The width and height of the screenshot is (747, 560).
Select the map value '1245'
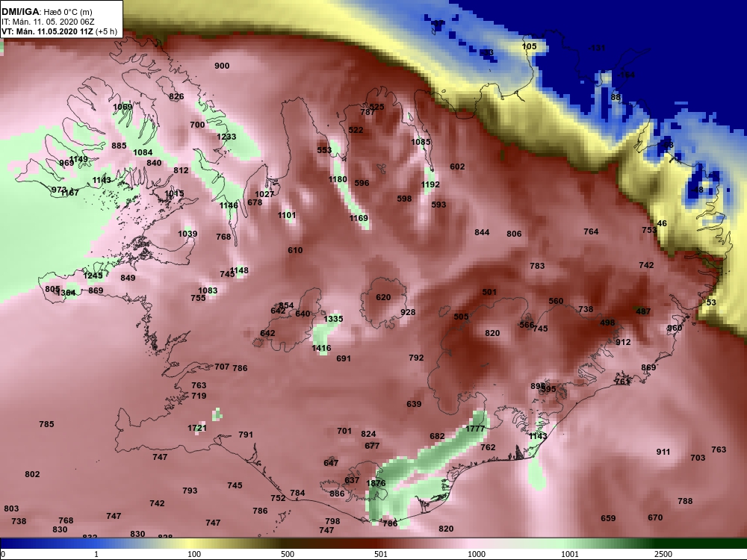tap(93, 276)
